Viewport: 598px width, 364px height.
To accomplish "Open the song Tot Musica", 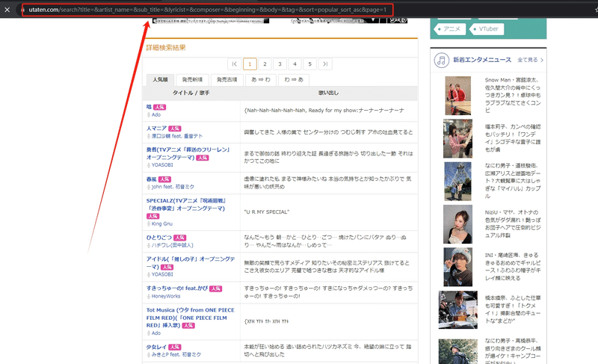I will pos(191,318).
